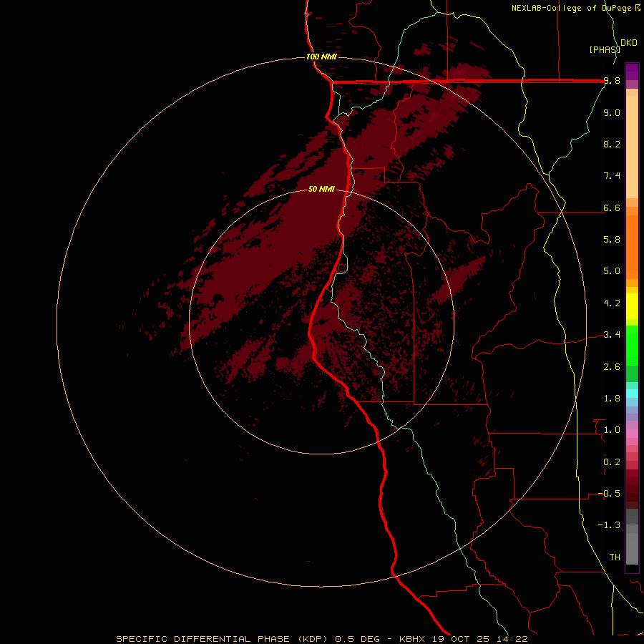The height and width of the screenshot is (644, 644).
Task: Click the KBHX radar site identifier
Action: click(413, 639)
